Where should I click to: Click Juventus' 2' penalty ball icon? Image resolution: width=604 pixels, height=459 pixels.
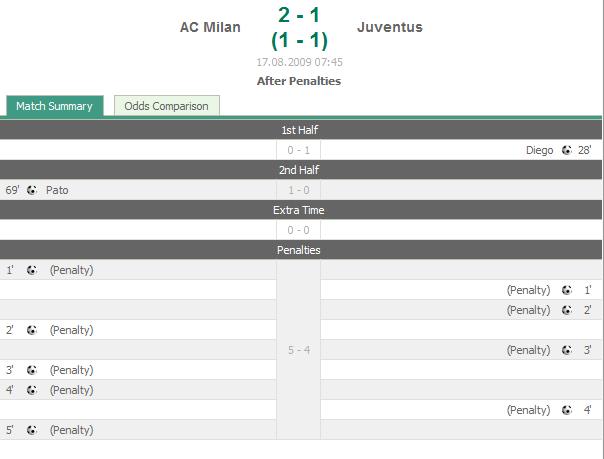(566, 310)
